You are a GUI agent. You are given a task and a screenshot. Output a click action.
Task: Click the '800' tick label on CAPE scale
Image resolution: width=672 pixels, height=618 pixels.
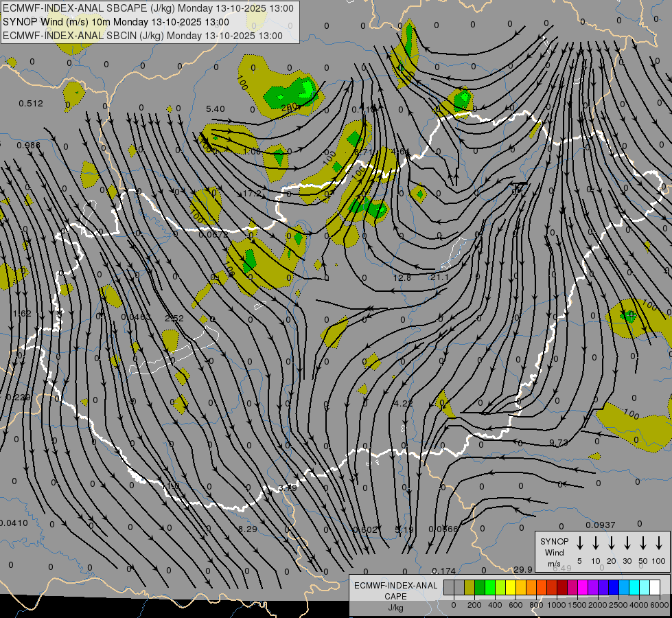536,605
